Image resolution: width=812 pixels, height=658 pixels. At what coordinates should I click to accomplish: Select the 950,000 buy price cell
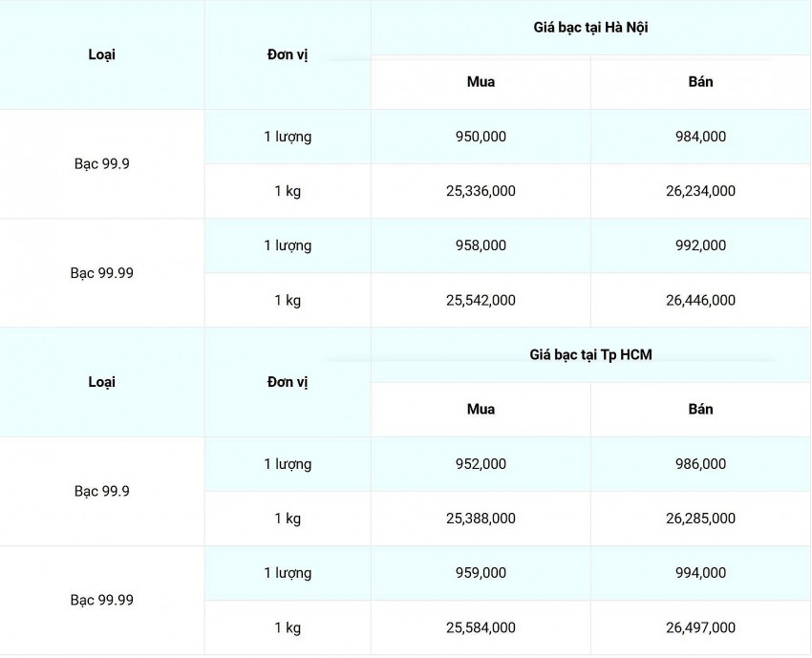[x=481, y=137]
